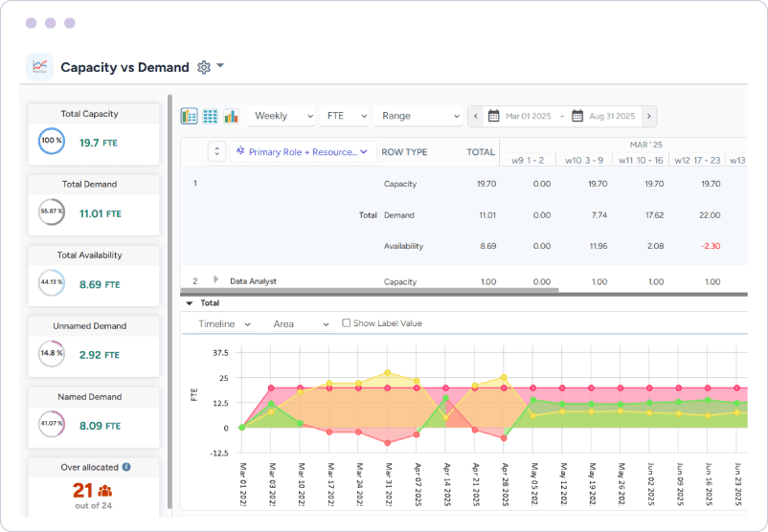Click the 8.69 FTE availability value
This screenshot has height=532, width=768.
coord(100,284)
